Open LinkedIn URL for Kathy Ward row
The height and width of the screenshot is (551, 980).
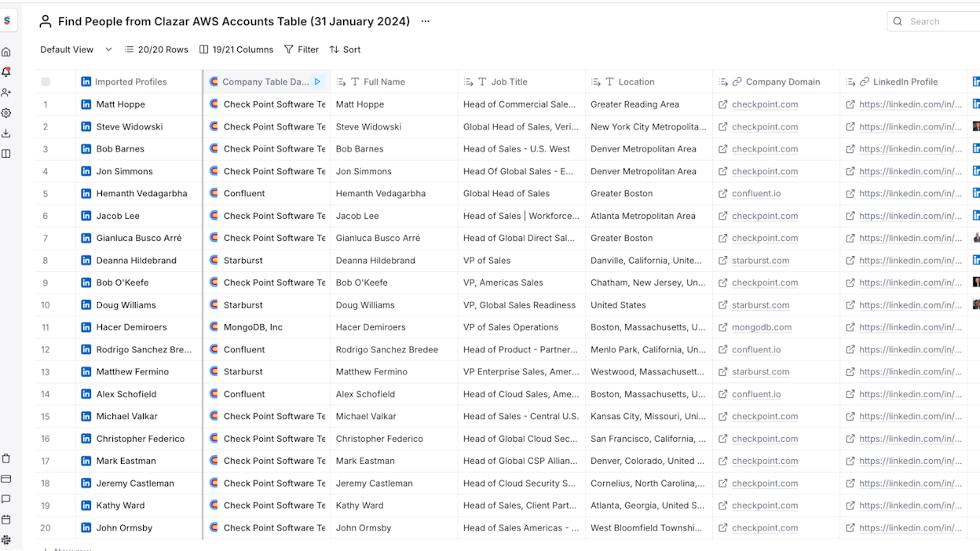point(910,505)
